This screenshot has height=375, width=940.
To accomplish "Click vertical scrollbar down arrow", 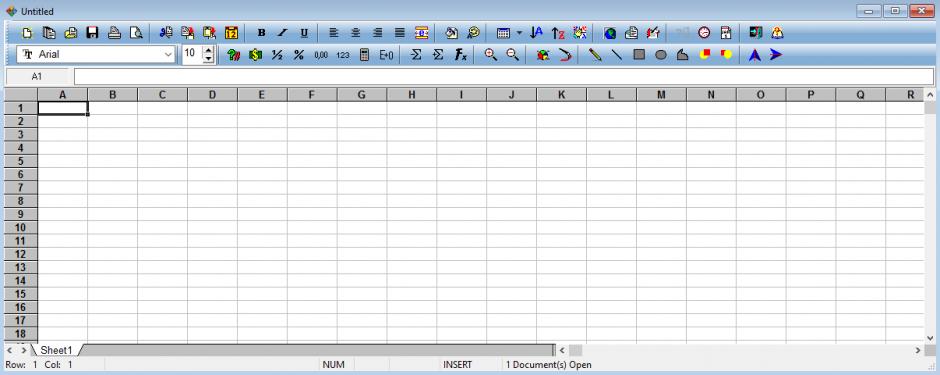I will pos(930,338).
